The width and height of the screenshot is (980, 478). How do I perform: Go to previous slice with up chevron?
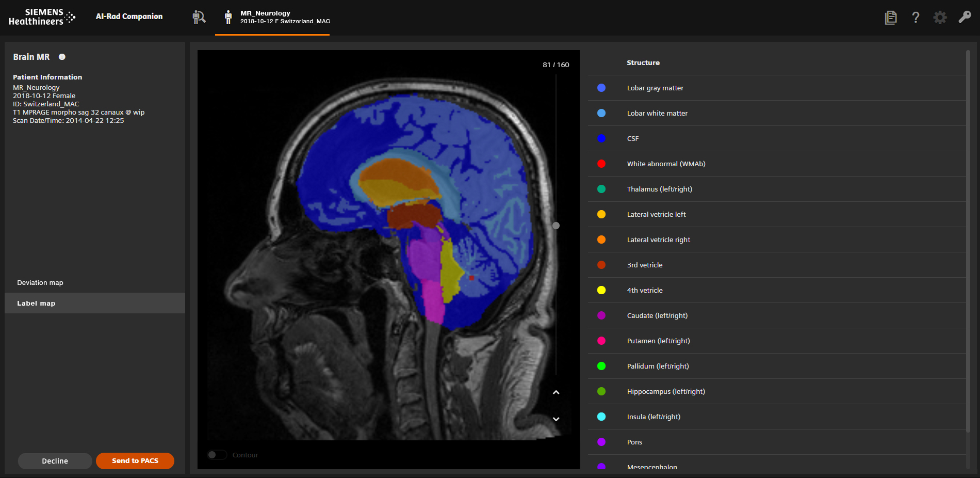(x=556, y=392)
